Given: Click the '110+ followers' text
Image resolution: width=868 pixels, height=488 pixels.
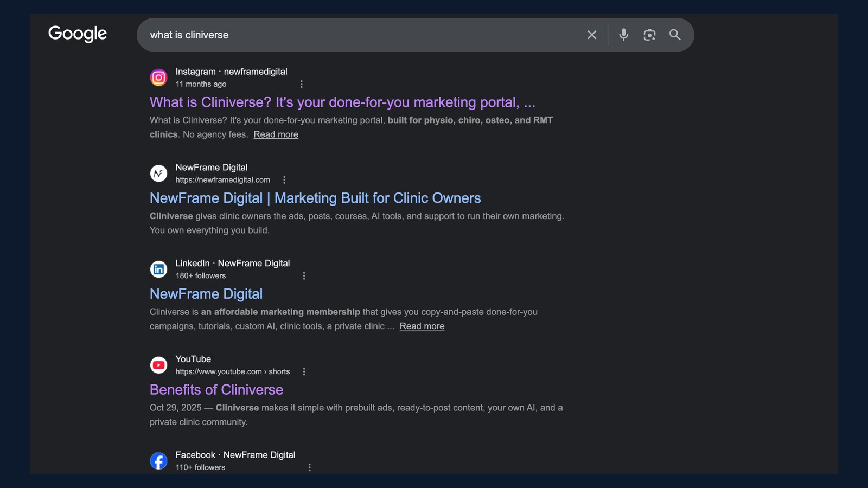Looking at the screenshot, I should coord(200,467).
